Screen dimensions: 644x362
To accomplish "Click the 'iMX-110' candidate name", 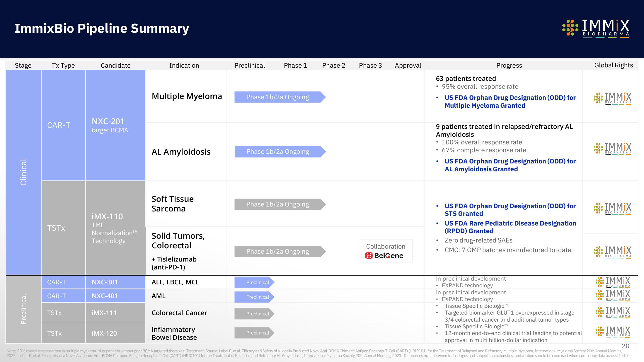I will [107, 216].
